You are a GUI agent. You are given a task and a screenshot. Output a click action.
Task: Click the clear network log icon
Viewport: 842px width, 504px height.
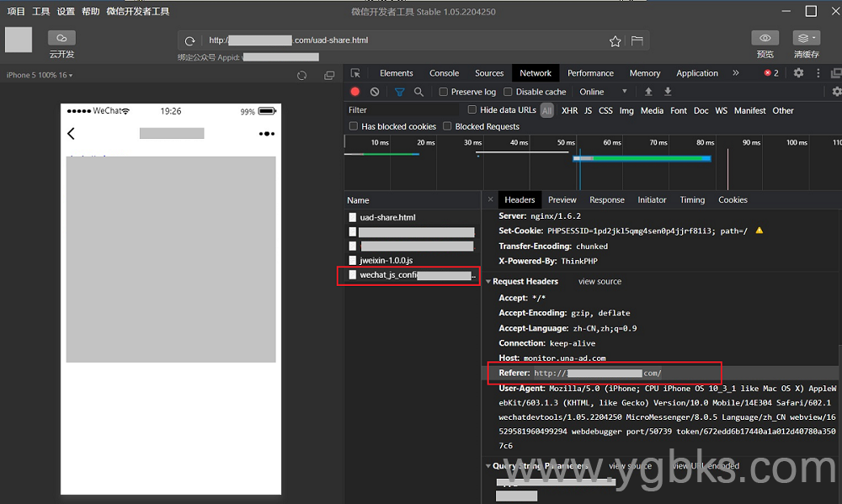click(x=375, y=92)
